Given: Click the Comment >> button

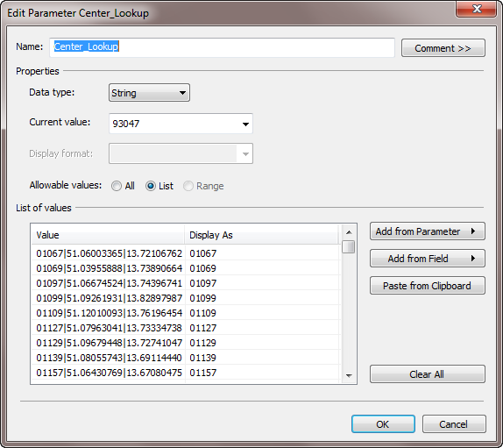Looking at the screenshot, I should coord(443,48).
